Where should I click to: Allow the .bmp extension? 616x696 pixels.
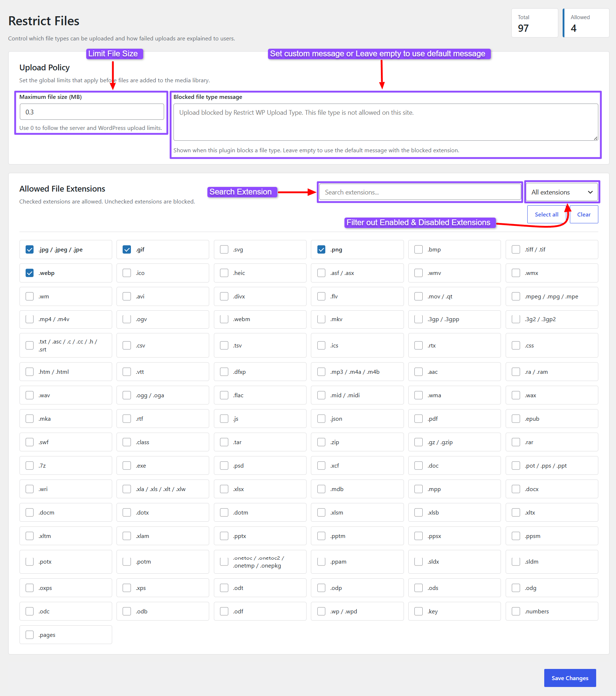(x=418, y=250)
